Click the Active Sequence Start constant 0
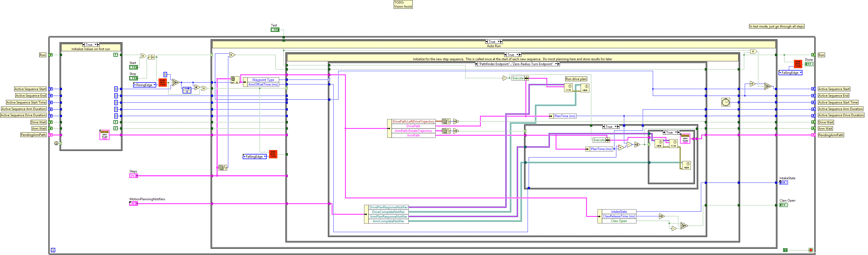 116,89
